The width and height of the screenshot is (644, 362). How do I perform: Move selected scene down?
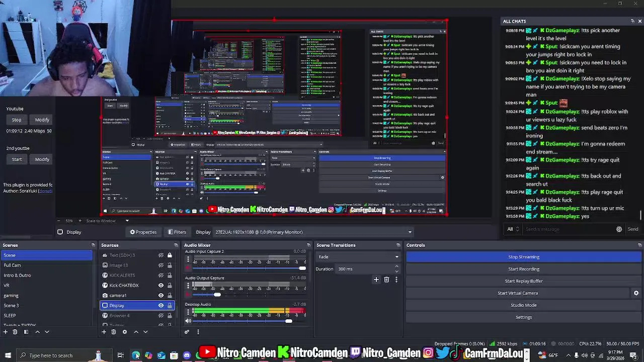click(47, 332)
